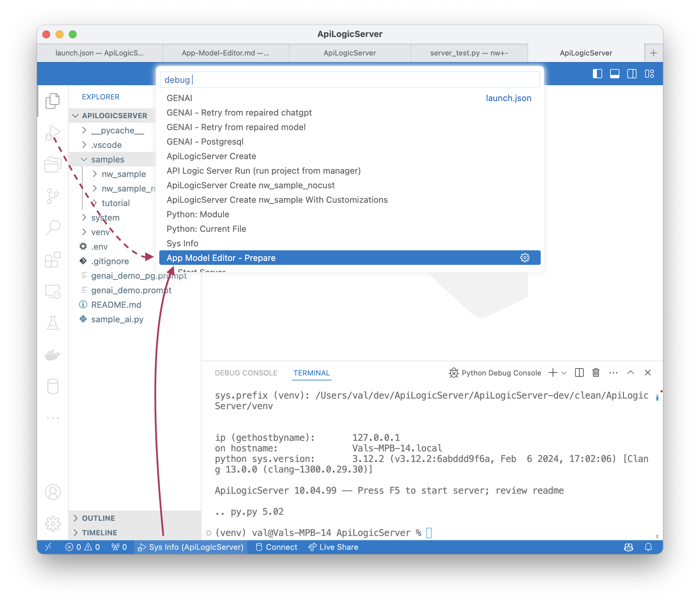
Task: Select App Model Editor - Prepare configuration
Action: [x=350, y=258]
